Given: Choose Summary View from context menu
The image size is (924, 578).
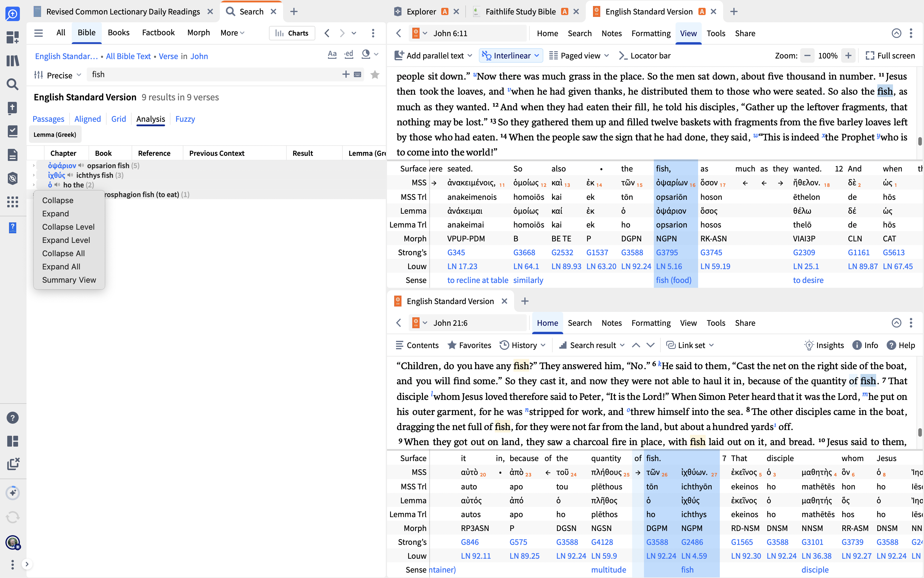Looking at the screenshot, I should (x=69, y=280).
